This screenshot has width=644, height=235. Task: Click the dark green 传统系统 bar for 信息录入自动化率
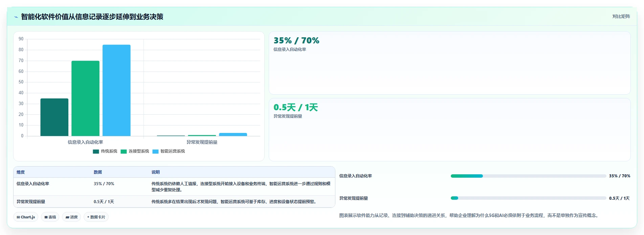click(54, 117)
